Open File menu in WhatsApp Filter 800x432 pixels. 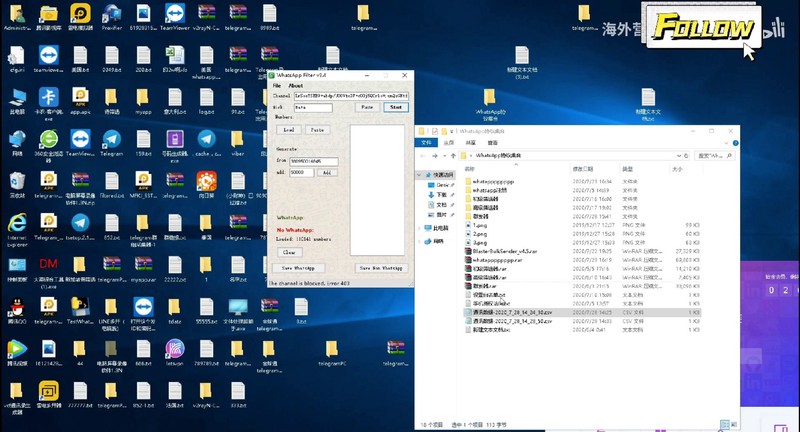point(277,86)
